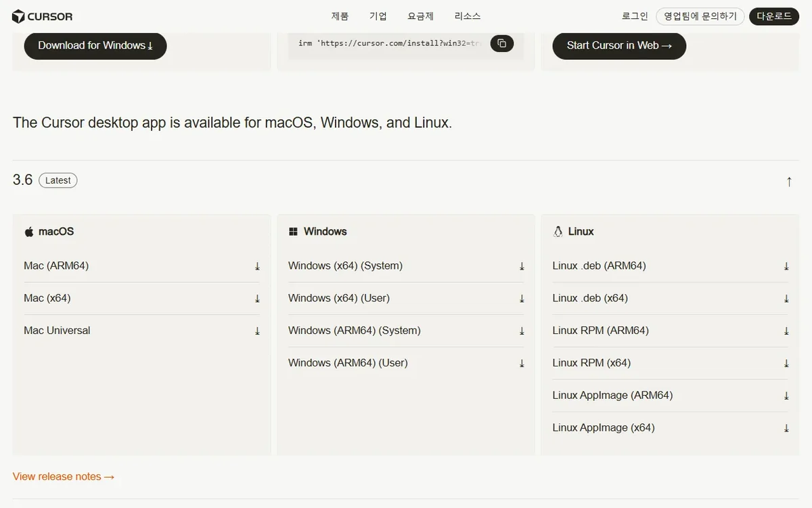The image size is (812, 508).
Task: Click download arrow for Windows (ARM64) (User)
Action: click(522, 364)
